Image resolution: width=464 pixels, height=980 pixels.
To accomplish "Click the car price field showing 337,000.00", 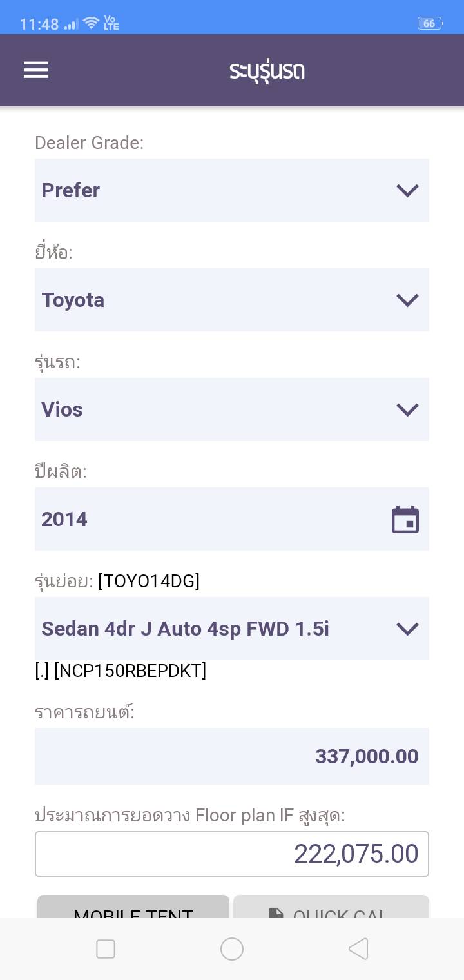I will click(231, 756).
